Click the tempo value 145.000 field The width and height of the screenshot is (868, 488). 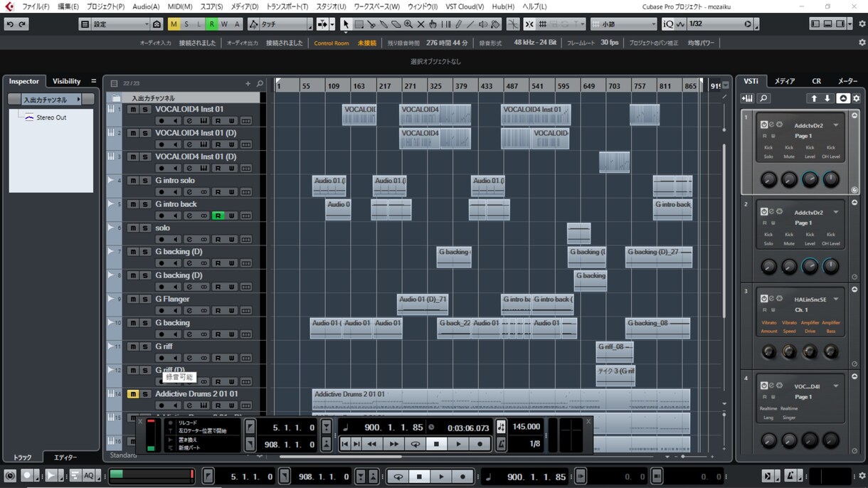pos(526,427)
